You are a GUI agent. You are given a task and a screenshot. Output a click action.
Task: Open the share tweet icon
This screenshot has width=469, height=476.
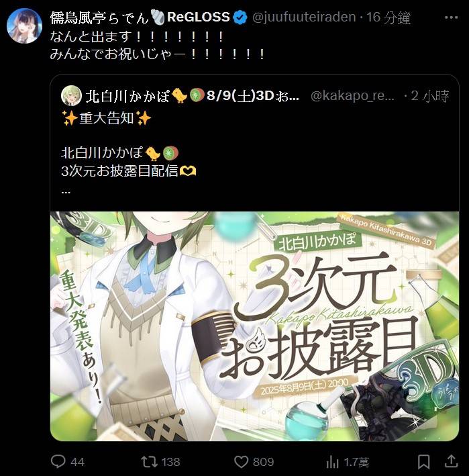451,461
